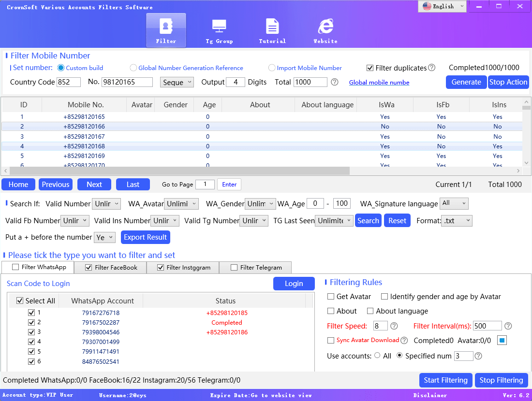532x401 pixels.
Task: Uncheck the Filter duplicates option
Action: coord(370,68)
